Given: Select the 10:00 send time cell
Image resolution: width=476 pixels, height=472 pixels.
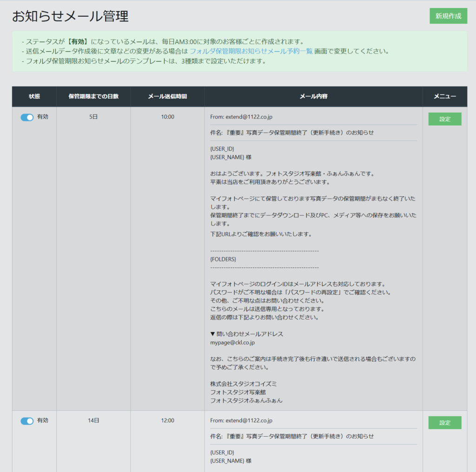Looking at the screenshot, I should [167, 117].
